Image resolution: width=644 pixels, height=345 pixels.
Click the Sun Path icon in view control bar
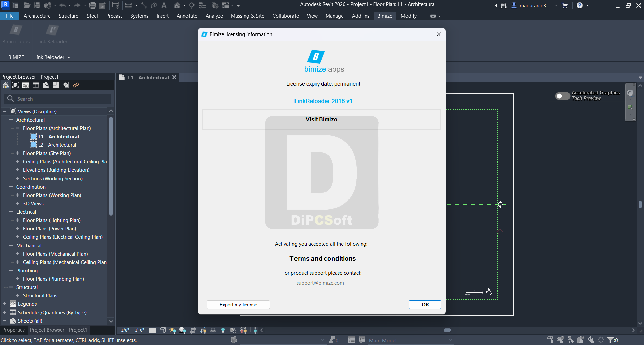pyautogui.click(x=173, y=330)
